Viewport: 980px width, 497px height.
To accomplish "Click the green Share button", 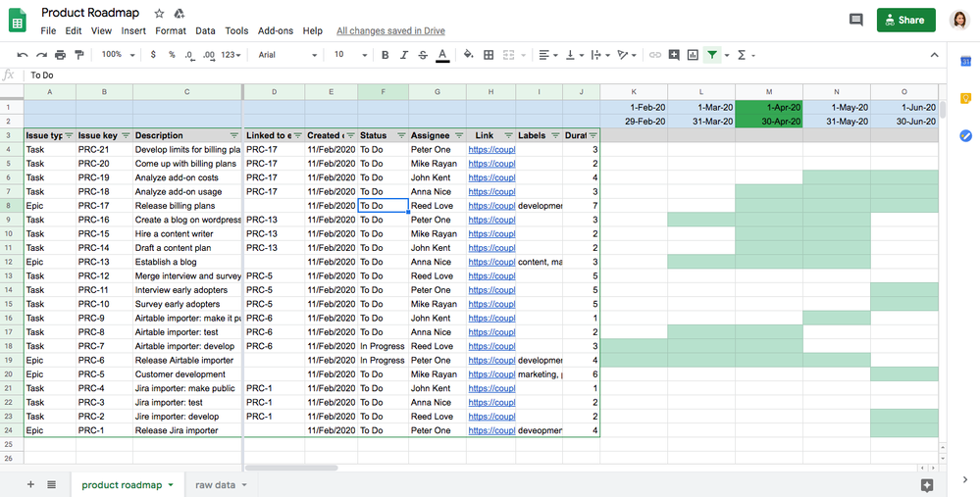I will pyautogui.click(x=905, y=20).
